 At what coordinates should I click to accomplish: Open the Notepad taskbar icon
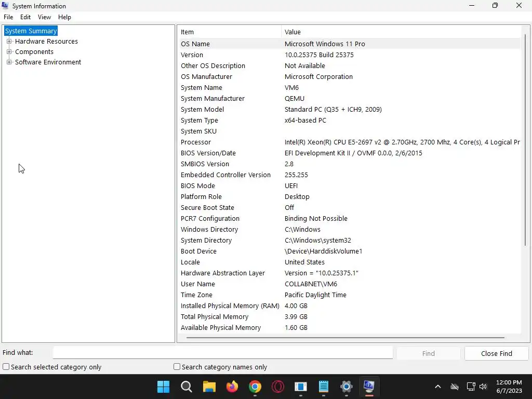(324, 387)
